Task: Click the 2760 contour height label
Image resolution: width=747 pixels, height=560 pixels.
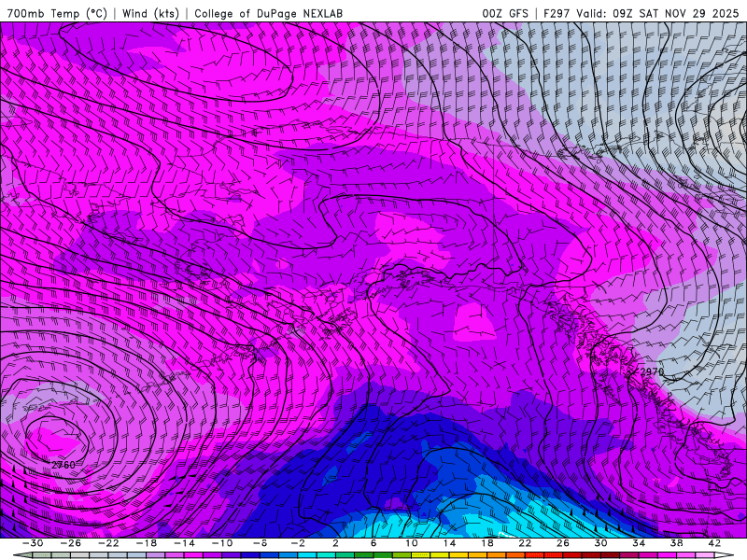Action: point(63,465)
